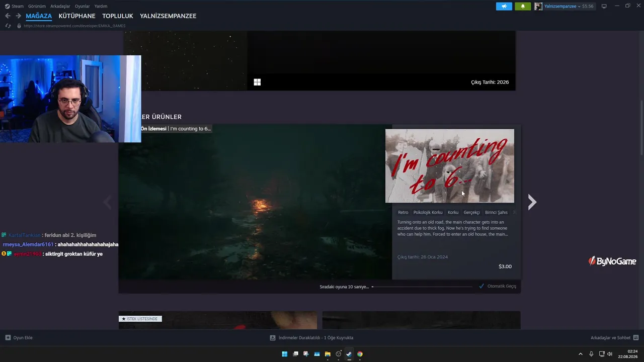Screen dimensions: 644x362
Task: Switch to the KÜTÜPHANE tab
Action: (77, 16)
